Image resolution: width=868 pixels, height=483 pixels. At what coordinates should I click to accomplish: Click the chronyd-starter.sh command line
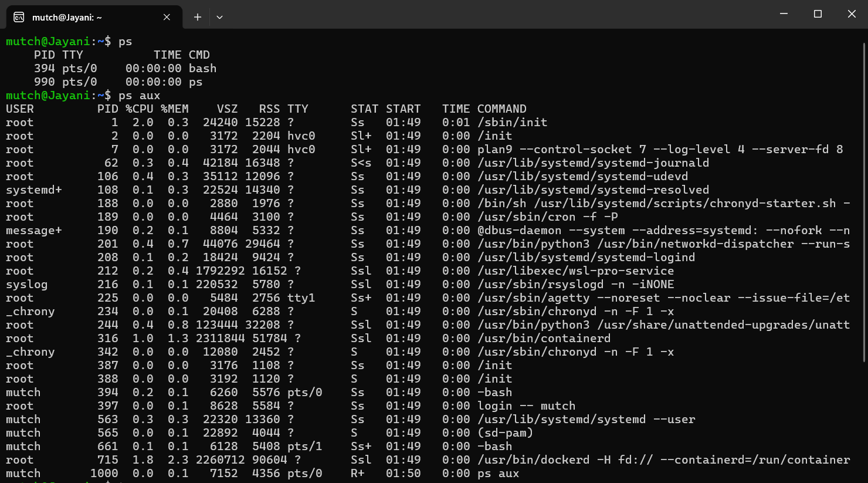click(x=664, y=204)
